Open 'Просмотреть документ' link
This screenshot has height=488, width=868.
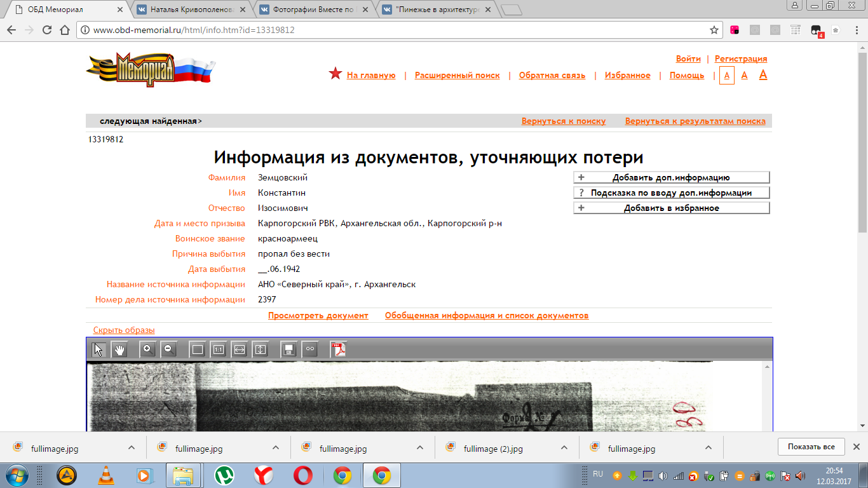318,316
